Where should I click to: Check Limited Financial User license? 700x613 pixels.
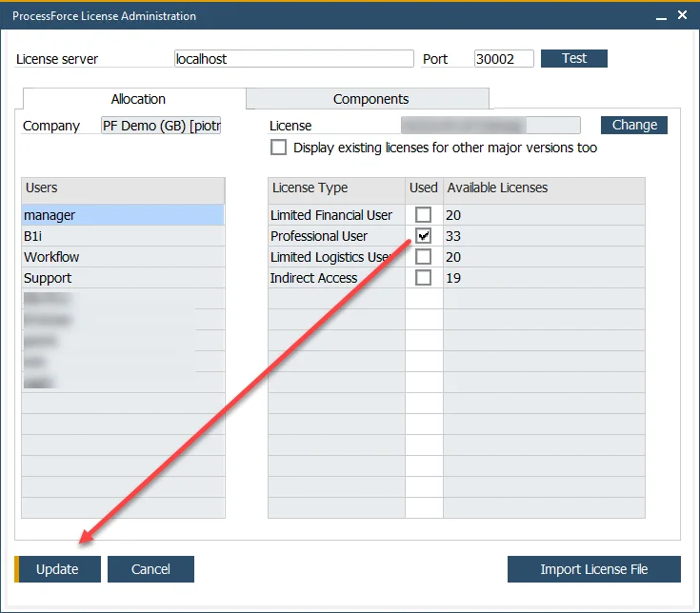[x=424, y=215]
